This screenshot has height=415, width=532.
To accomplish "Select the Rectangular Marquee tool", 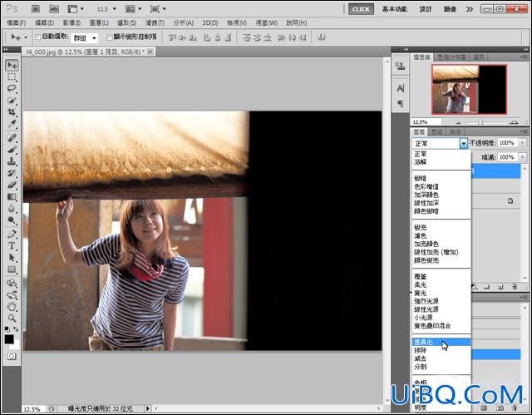I will [12, 77].
